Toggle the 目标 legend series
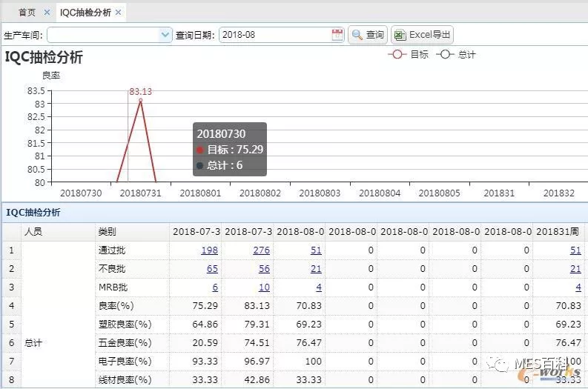The width and height of the screenshot is (588, 389). click(x=408, y=55)
